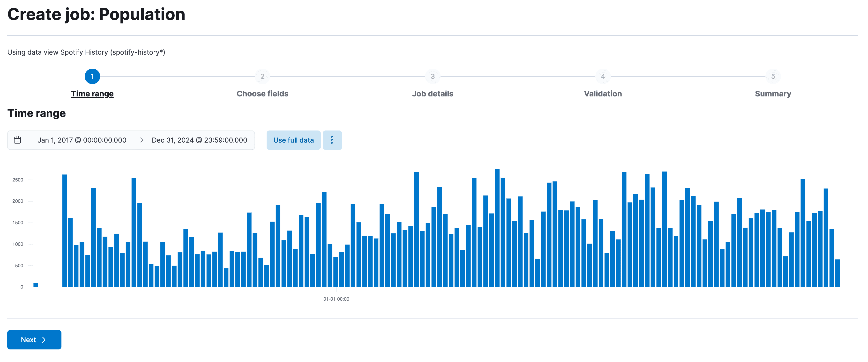The width and height of the screenshot is (868, 362).
Task: Click the underlined Time range step label
Action: 92,94
